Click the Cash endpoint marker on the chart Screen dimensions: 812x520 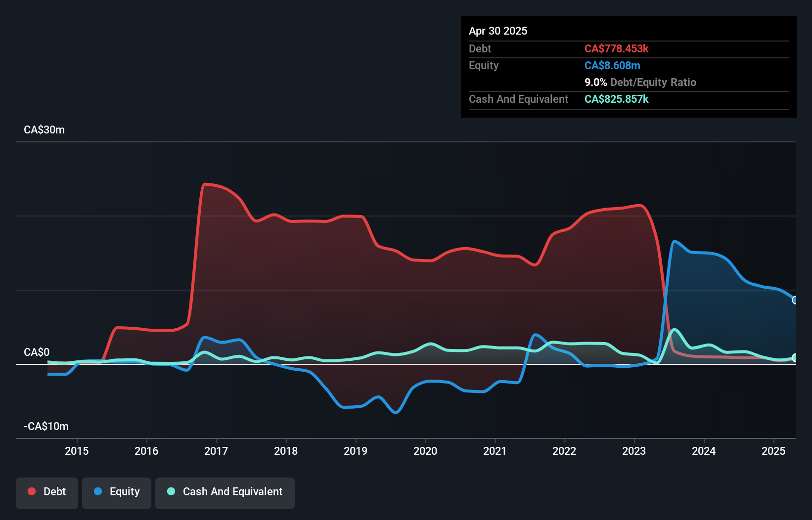(x=795, y=358)
